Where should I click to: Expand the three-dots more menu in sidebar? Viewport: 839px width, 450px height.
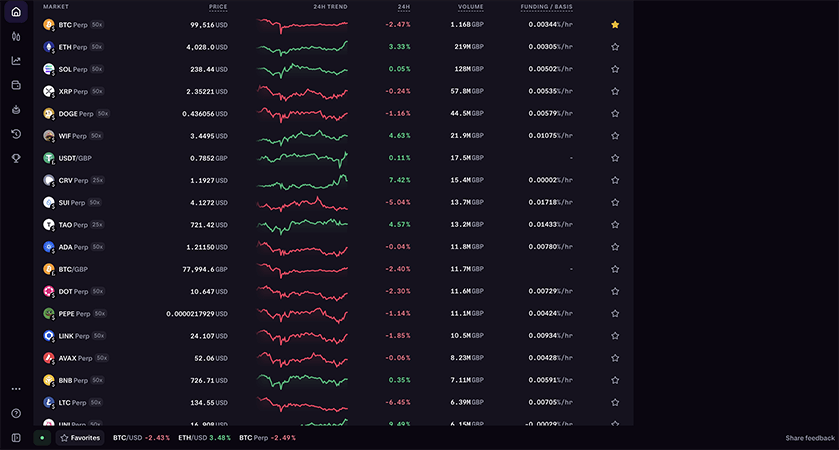[16, 389]
